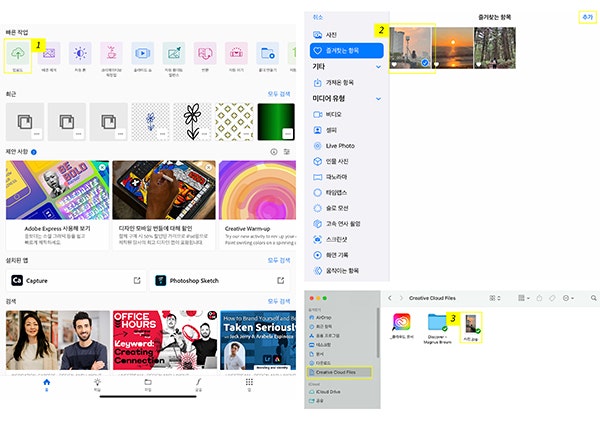Select Favorites item in picker sidebar
Screen dimensions: 600x424
point(347,51)
